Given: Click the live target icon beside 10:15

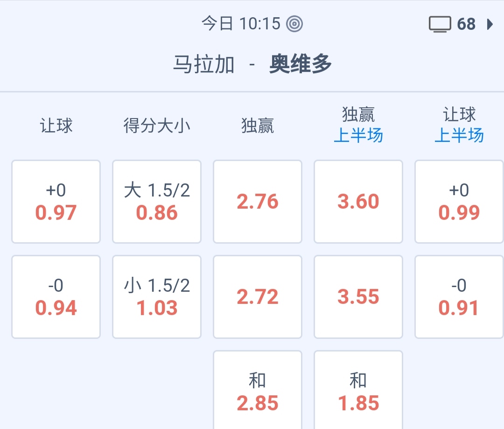Looking at the screenshot, I should click(x=294, y=24).
